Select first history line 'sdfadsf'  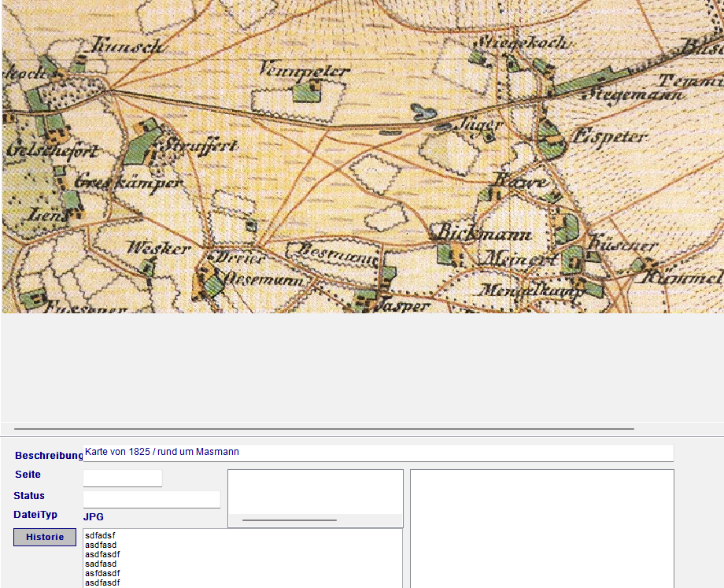(99, 536)
